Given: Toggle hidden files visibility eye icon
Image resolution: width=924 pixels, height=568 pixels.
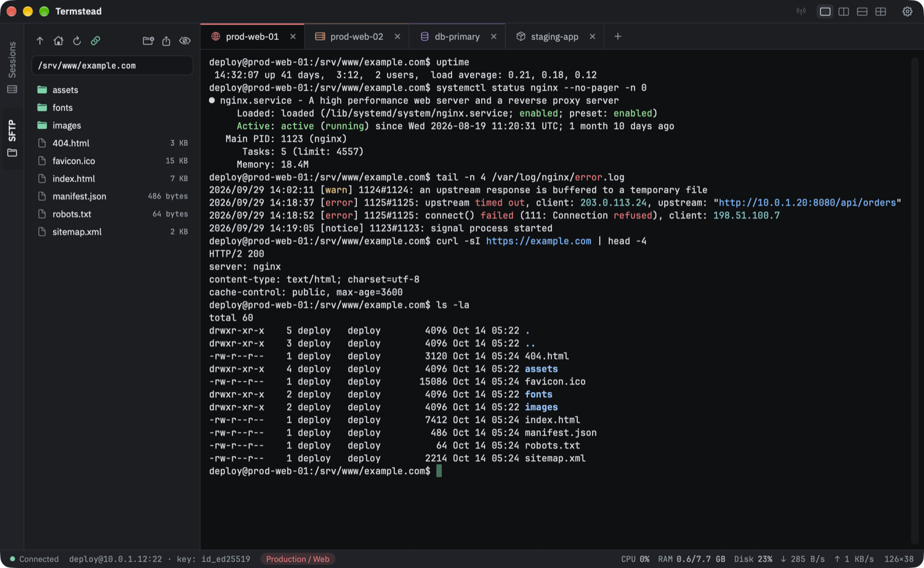Looking at the screenshot, I should [x=185, y=41].
